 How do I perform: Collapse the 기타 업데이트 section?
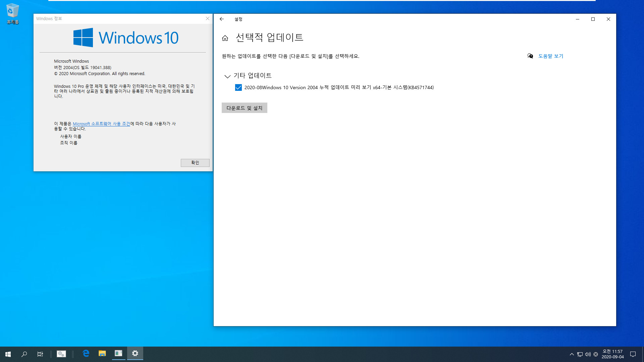pyautogui.click(x=227, y=76)
